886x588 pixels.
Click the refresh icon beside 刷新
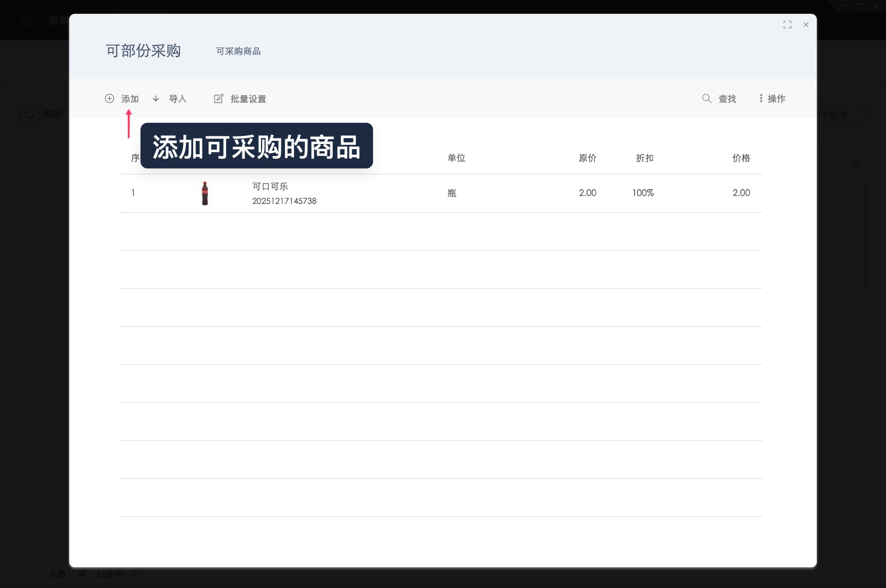29,114
